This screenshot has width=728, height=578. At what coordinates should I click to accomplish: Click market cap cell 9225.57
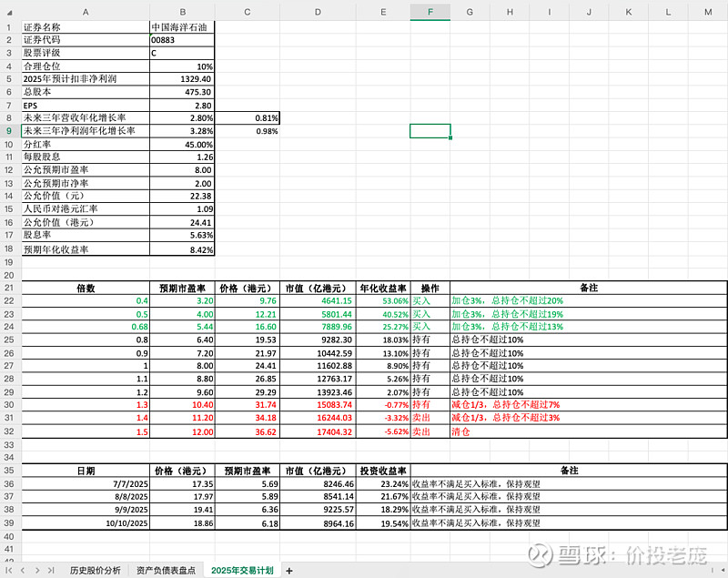point(318,510)
